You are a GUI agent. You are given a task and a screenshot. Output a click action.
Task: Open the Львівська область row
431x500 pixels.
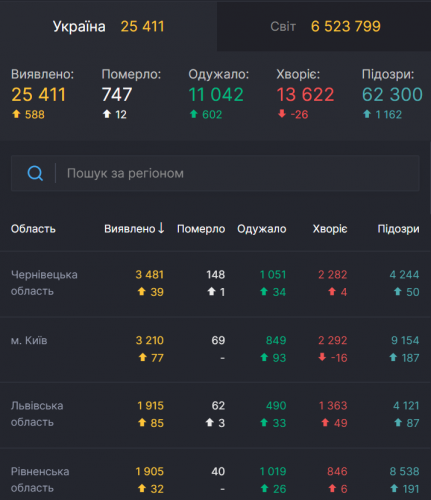coord(215,414)
